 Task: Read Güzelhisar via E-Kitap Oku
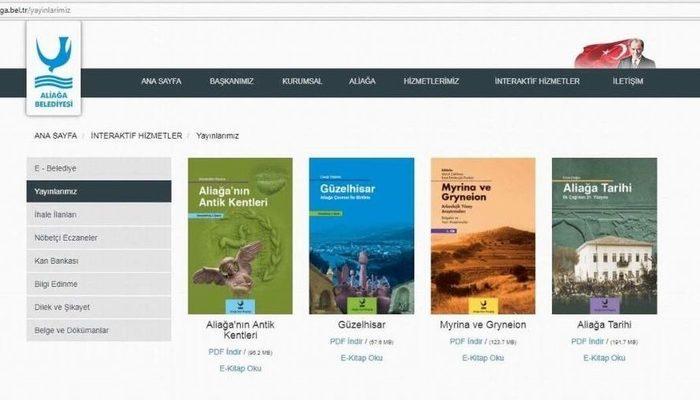pos(361,357)
